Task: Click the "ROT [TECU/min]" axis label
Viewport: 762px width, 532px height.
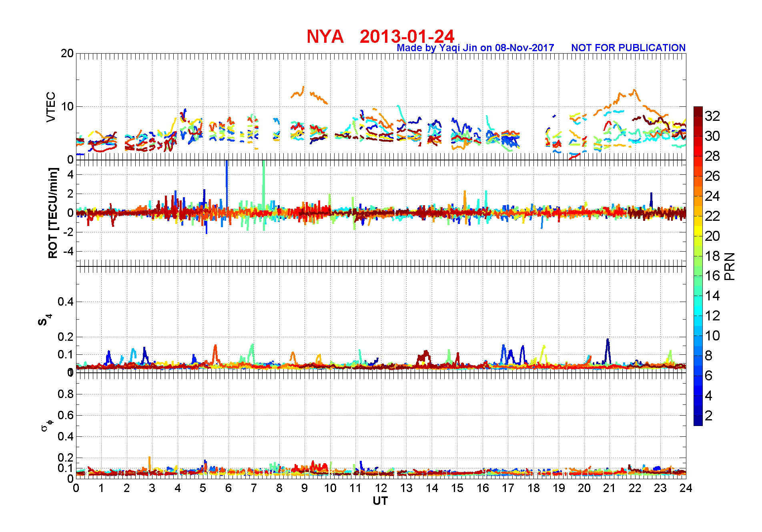Action: 53,213
